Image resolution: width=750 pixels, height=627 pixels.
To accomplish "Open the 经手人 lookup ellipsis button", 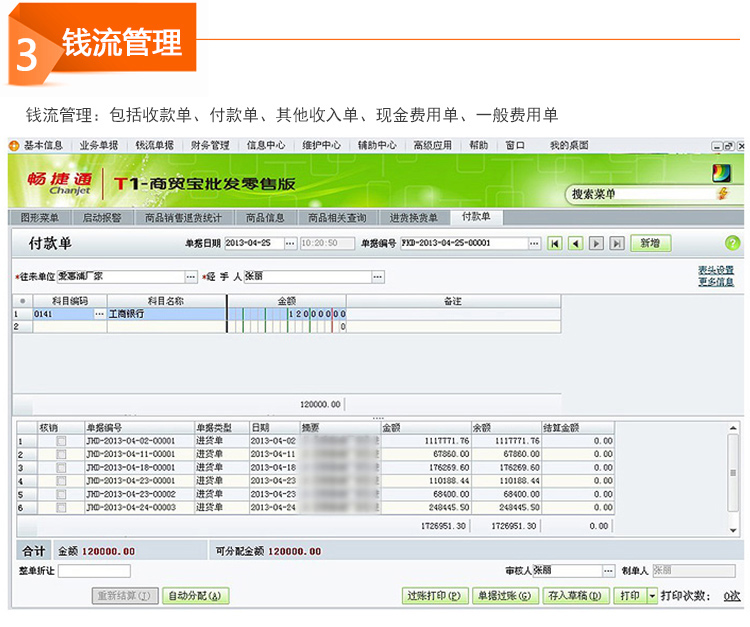I will coord(377,276).
